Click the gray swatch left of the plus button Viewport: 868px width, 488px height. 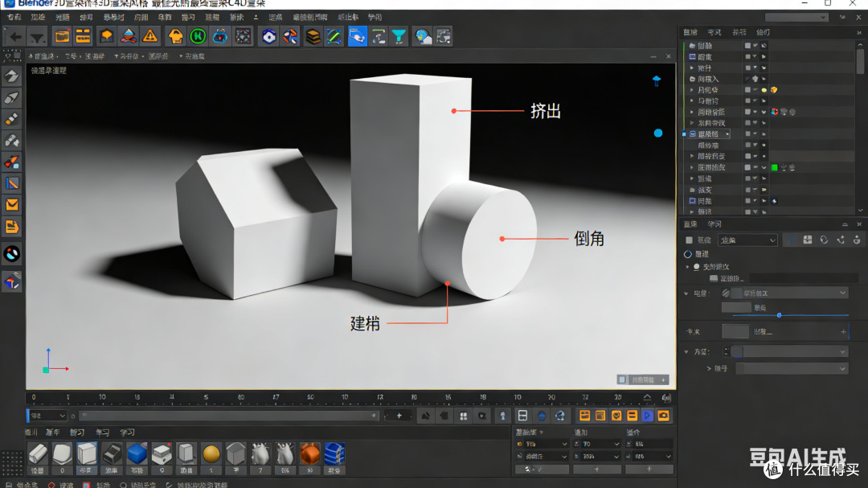click(x=735, y=331)
